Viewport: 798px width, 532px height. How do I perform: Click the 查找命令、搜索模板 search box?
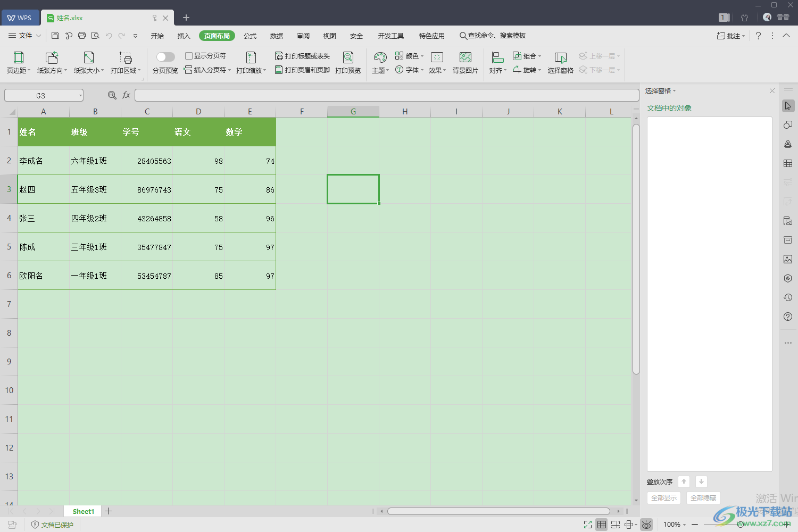(x=493, y=36)
